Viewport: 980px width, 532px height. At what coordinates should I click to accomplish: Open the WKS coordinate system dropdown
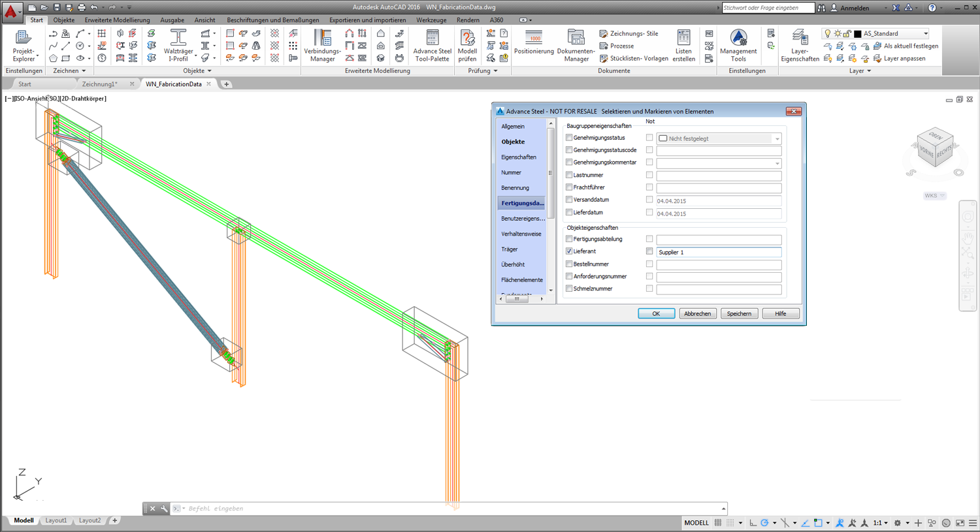tap(935, 196)
